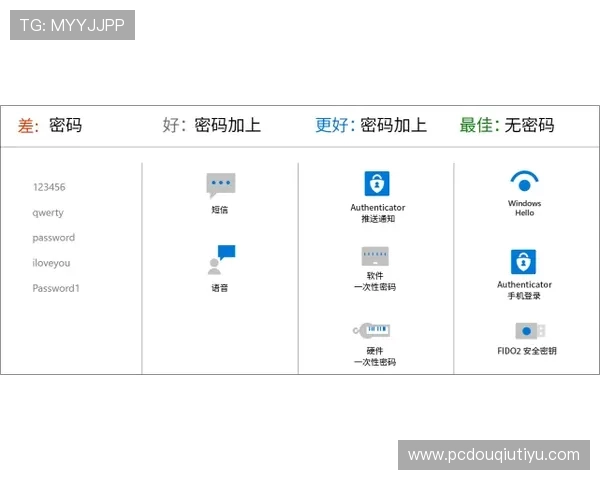Click the '好: 密码加上' heading
Viewport: 600px width, 480px height.
pos(212,126)
